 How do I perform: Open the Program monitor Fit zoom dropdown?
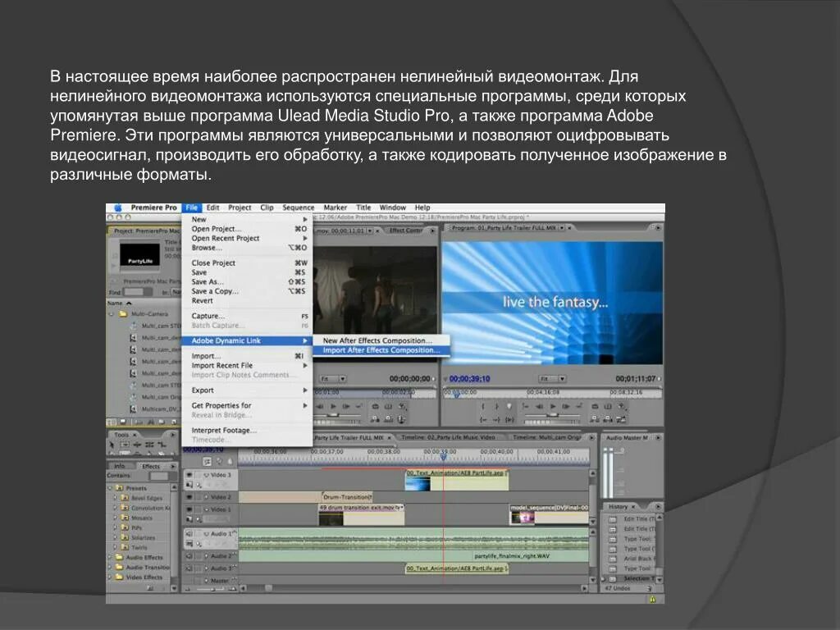tap(552, 379)
